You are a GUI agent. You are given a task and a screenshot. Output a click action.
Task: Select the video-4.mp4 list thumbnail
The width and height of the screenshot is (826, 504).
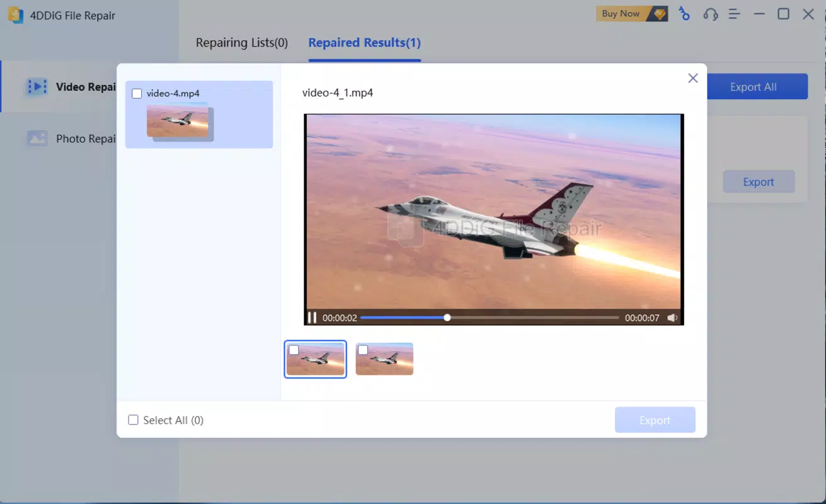pos(180,122)
